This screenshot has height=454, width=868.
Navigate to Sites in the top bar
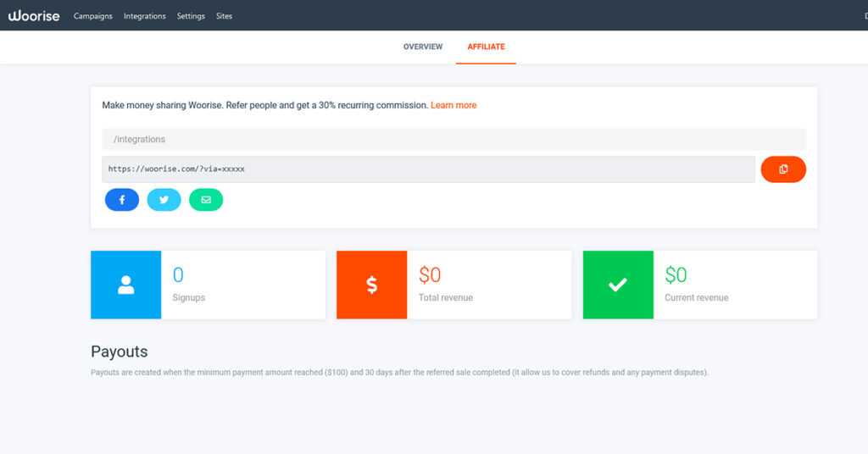[224, 16]
